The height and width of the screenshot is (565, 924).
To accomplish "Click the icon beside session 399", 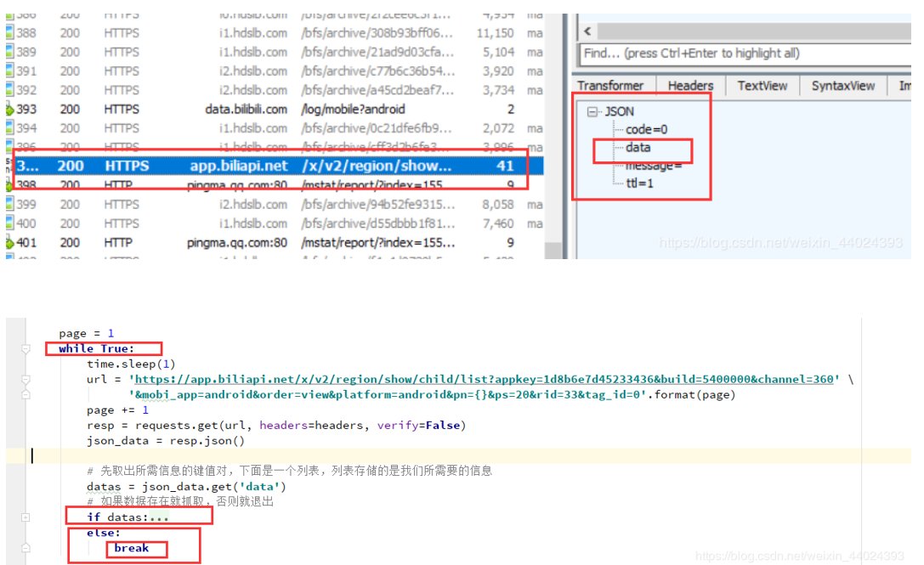I will (9, 205).
